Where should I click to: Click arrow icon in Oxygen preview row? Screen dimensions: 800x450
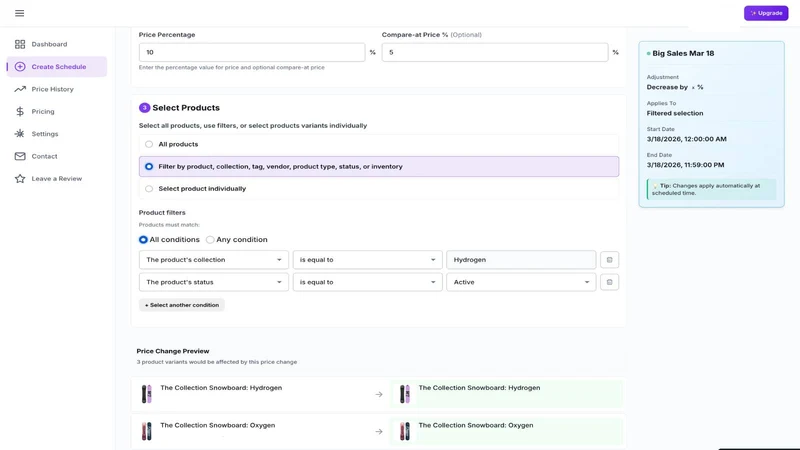379,432
